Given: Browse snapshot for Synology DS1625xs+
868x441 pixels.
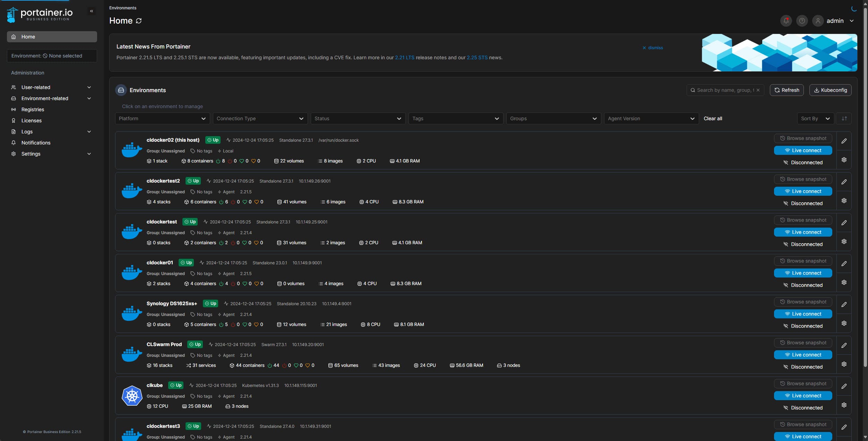Looking at the screenshot, I should [803, 302].
